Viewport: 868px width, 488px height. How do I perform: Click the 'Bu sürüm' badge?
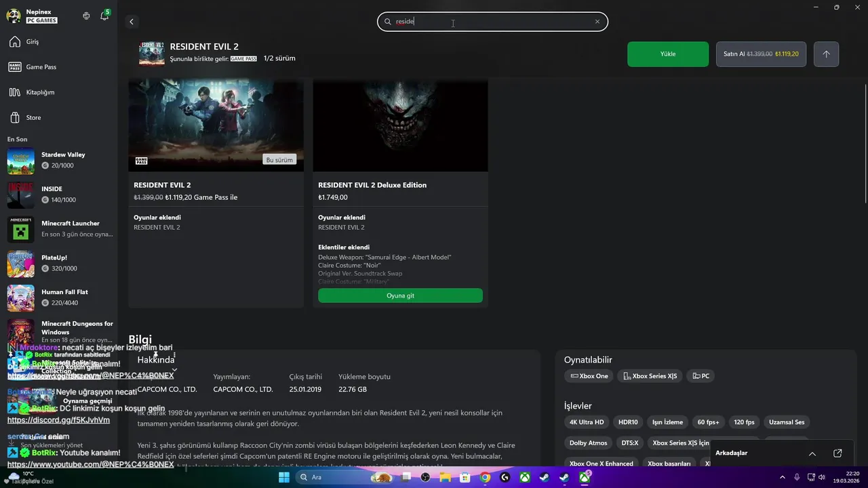[279, 160]
